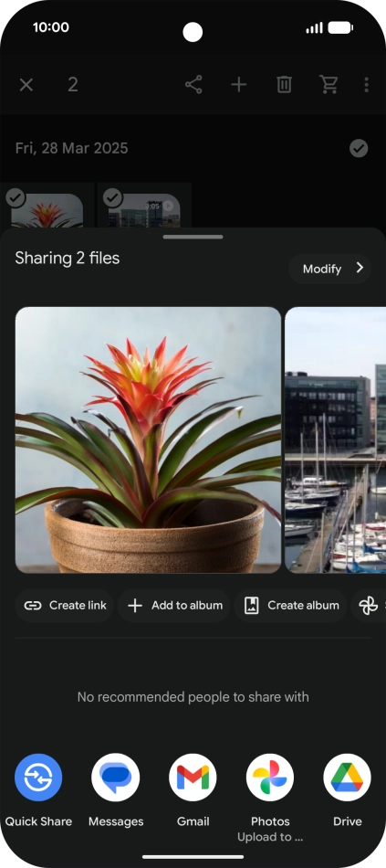
Task: Share via the Messages app
Action: coord(116,778)
